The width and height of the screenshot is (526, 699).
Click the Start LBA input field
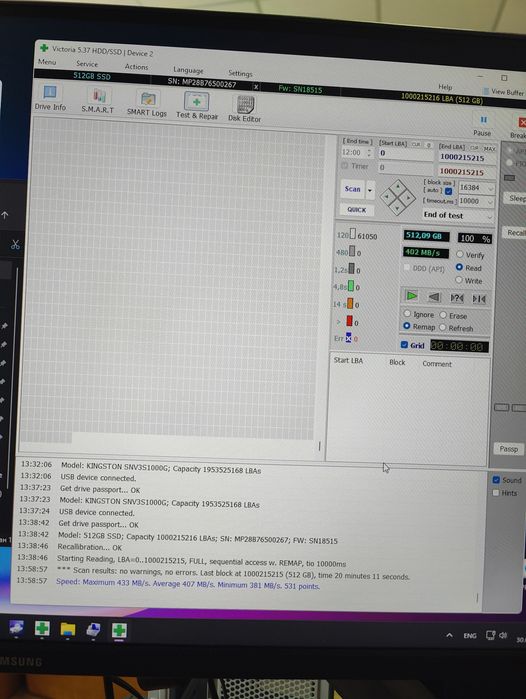tap(405, 153)
